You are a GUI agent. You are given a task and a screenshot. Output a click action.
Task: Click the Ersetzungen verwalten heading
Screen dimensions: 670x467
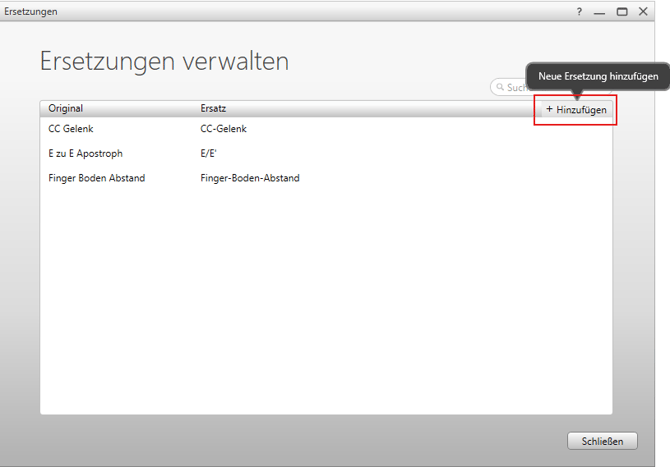tap(164, 61)
